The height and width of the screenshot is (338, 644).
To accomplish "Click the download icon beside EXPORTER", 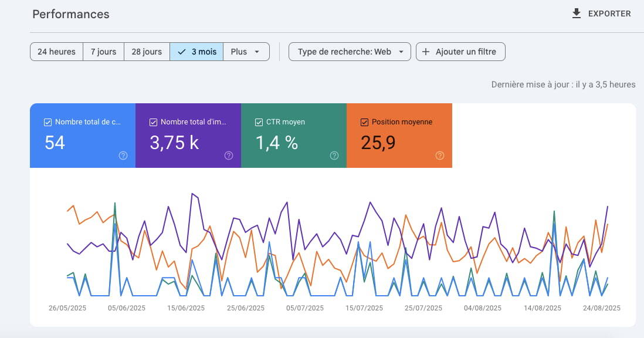I will (x=575, y=13).
